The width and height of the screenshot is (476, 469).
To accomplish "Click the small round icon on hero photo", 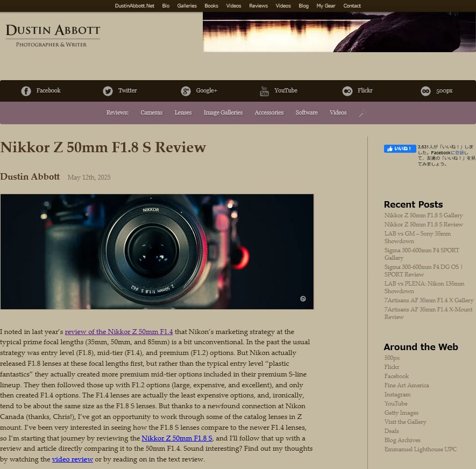I will pos(303,299).
